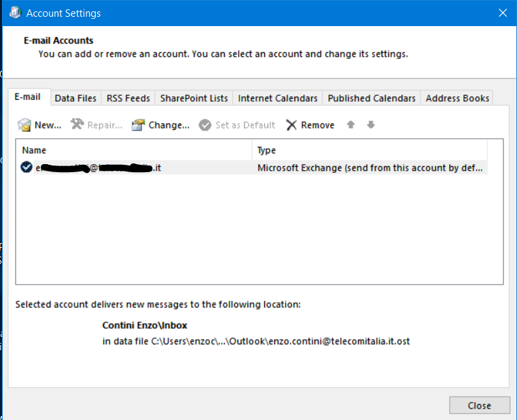Click the Name column header
This screenshot has height=420, width=517.
134,150
